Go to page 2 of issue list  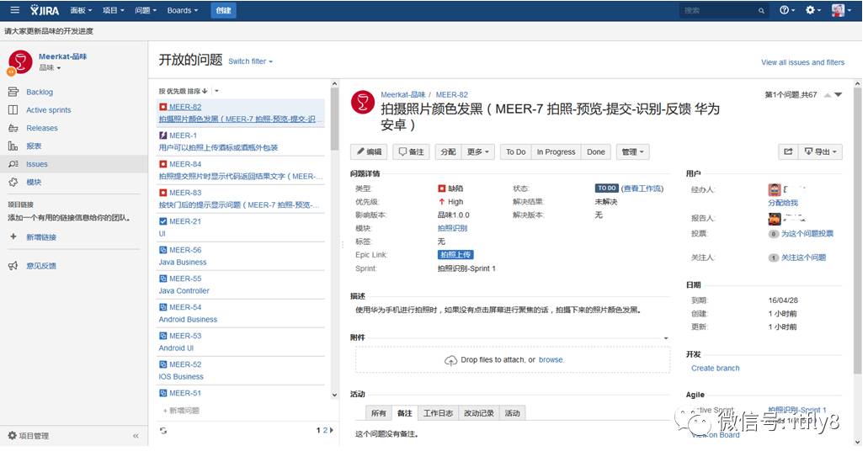coord(326,430)
